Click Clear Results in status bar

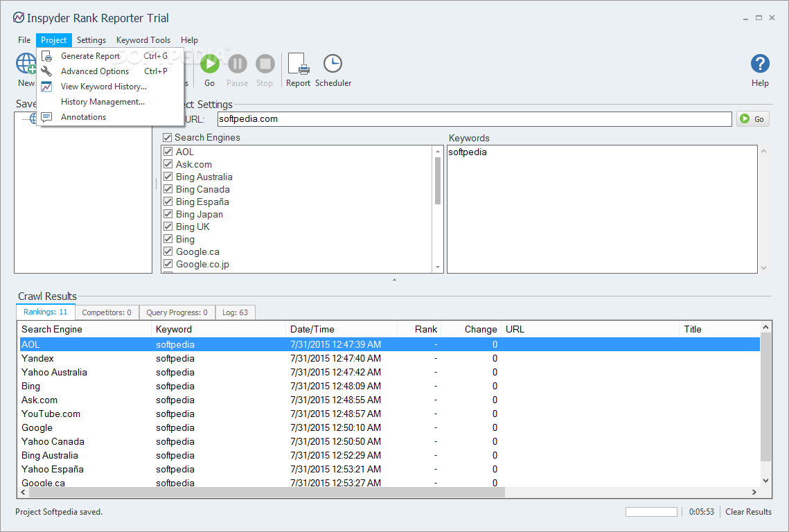click(x=748, y=512)
